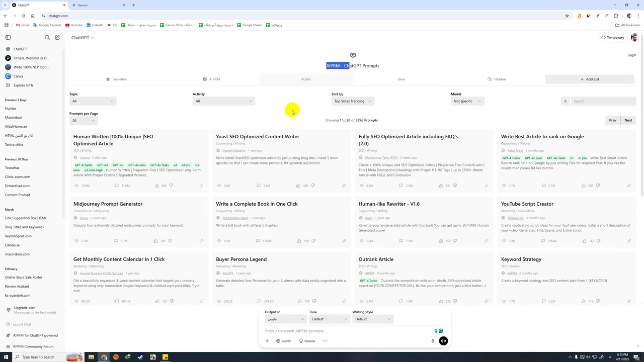
Task: Open the Get Monthly Content Calendar In 1 Click prompt
Action: pos(119,259)
